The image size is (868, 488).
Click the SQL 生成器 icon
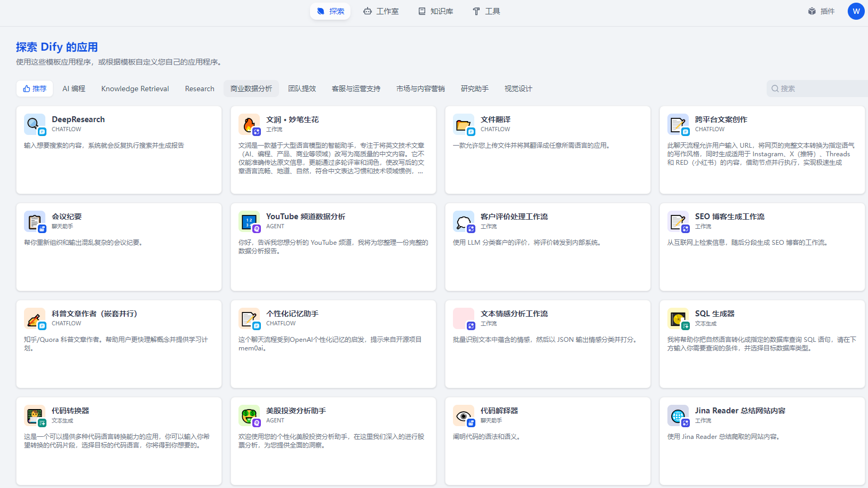click(x=678, y=318)
